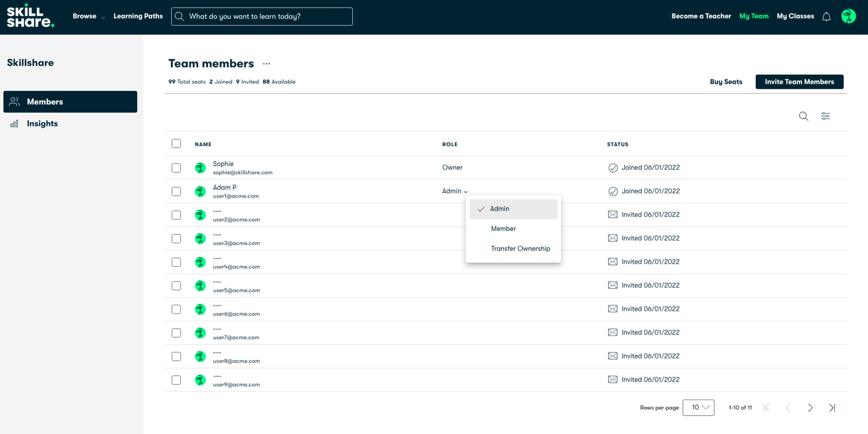Click the more options ellipsis next to Team members
Image resolution: width=868 pixels, height=434 pixels.
[267, 63]
